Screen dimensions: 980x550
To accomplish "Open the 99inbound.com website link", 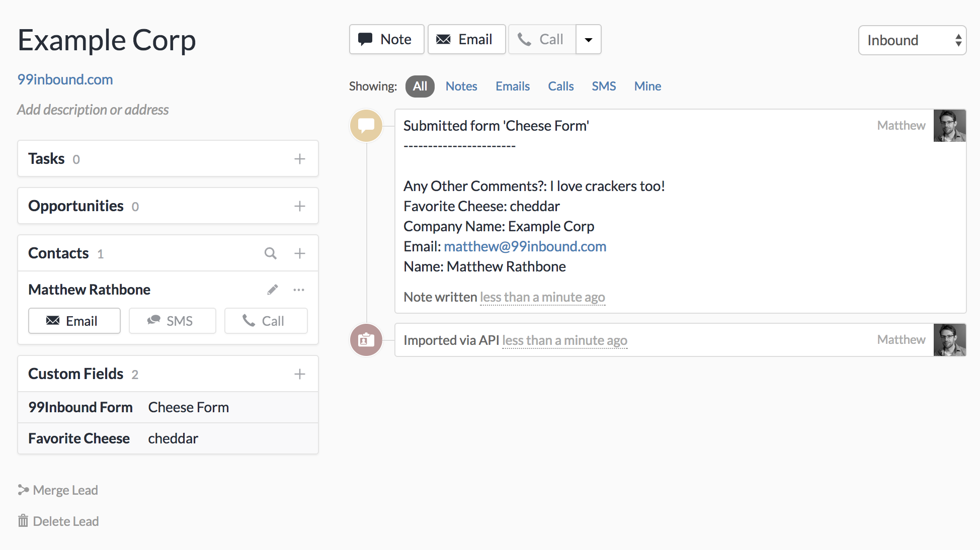I will click(65, 79).
